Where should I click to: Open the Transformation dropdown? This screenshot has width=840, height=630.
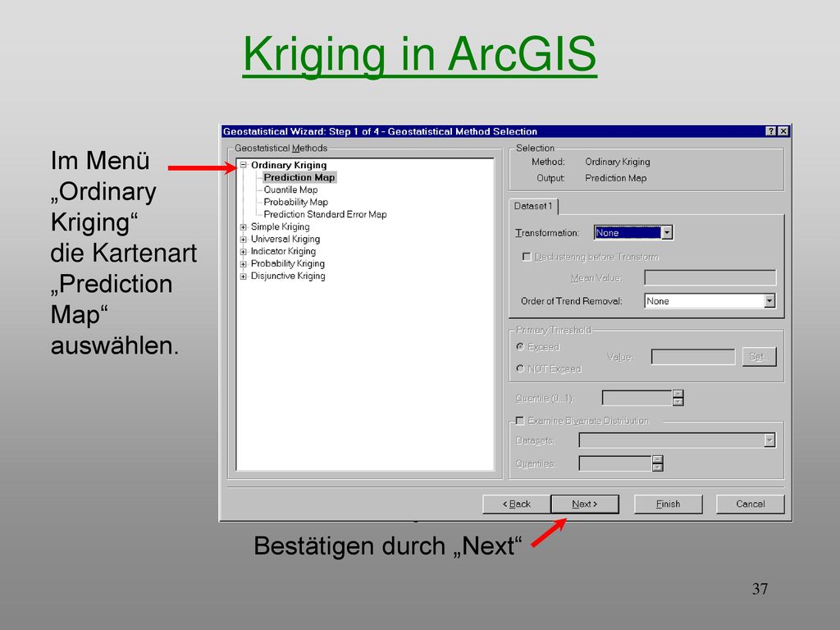click(x=666, y=232)
